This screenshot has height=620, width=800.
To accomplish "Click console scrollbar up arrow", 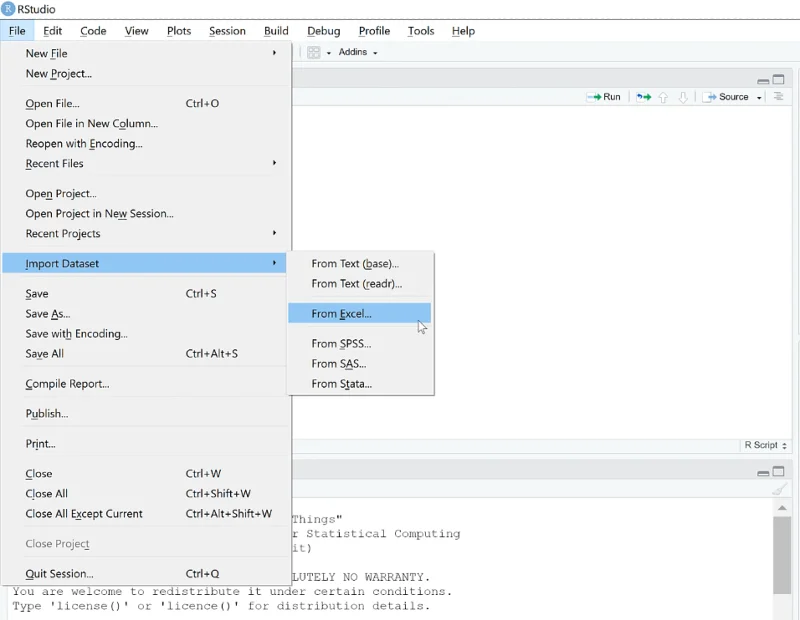I will tap(782, 508).
